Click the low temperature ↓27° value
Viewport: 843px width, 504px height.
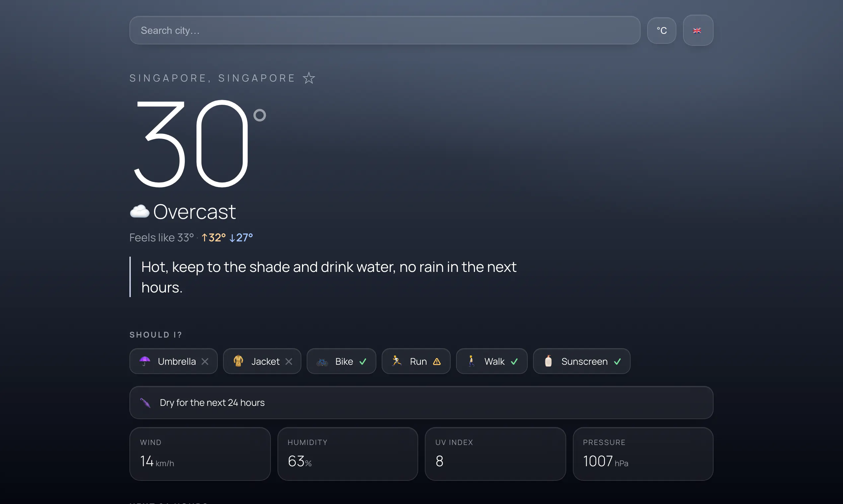(241, 237)
